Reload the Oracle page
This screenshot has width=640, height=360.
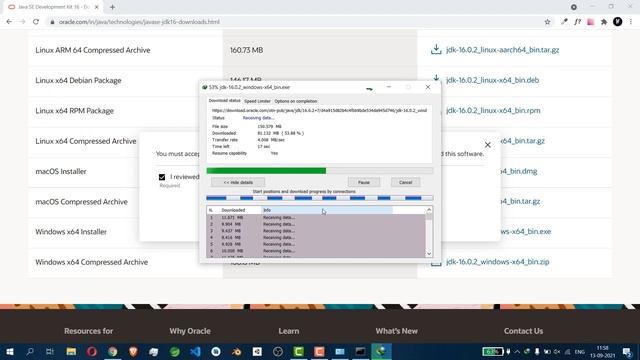pyautogui.click(x=36, y=22)
